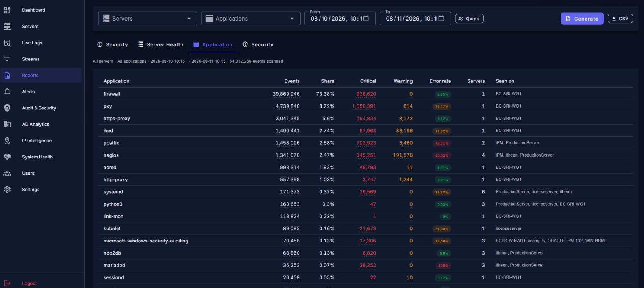This screenshot has width=644, height=288.
Task: Click the postfix application name
Action: [x=111, y=143]
